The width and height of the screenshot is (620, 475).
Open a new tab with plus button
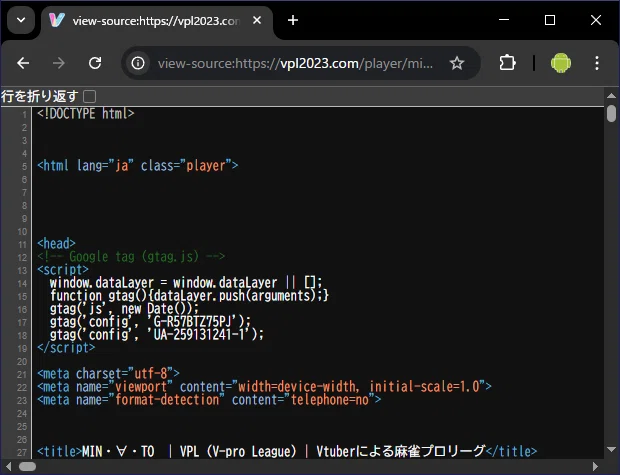[x=293, y=20]
